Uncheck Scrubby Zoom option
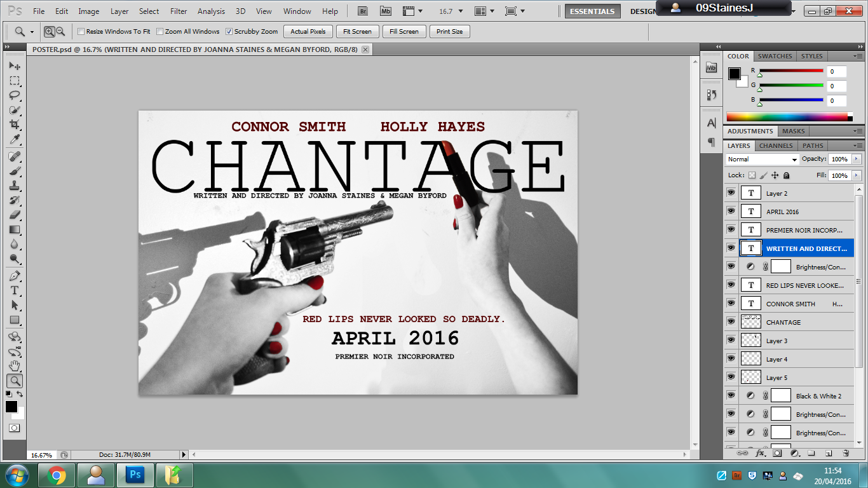 [x=230, y=31]
